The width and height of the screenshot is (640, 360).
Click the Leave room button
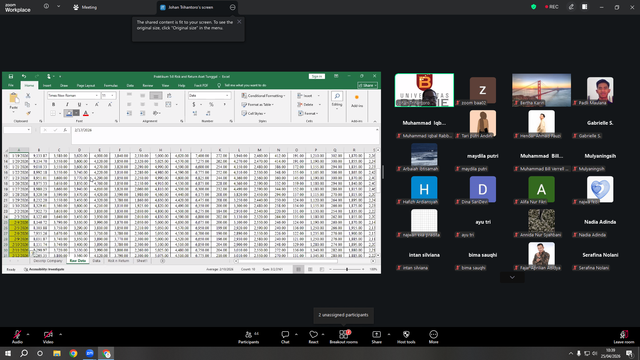pyautogui.click(x=624, y=337)
